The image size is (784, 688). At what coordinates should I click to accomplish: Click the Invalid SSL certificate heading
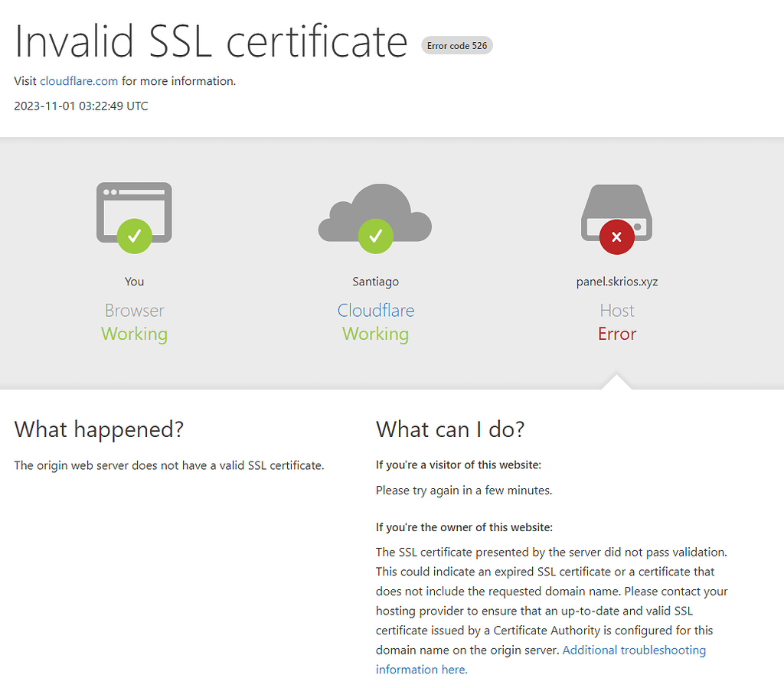pos(211,41)
